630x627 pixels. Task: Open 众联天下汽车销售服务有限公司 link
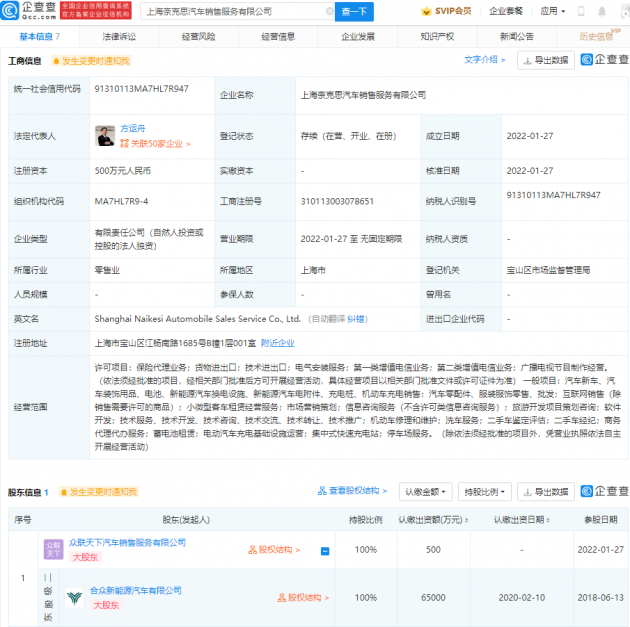click(127, 543)
